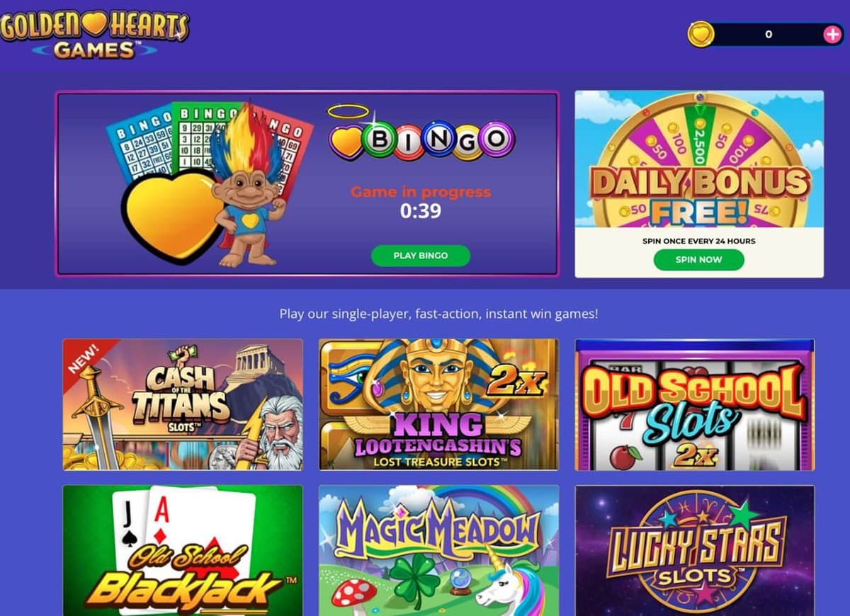Open King Lootencashin's Lost Treasure Slots
The image size is (850, 616).
tap(438, 404)
